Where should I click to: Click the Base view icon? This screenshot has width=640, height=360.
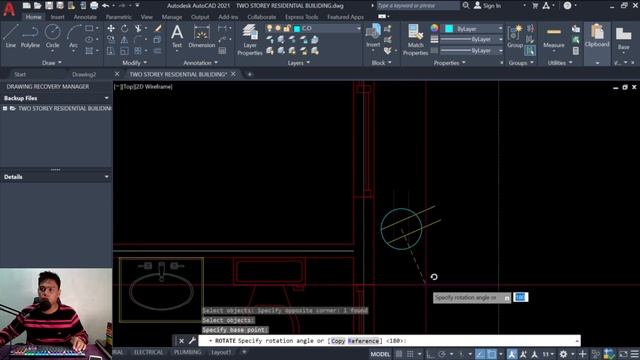coord(623,37)
